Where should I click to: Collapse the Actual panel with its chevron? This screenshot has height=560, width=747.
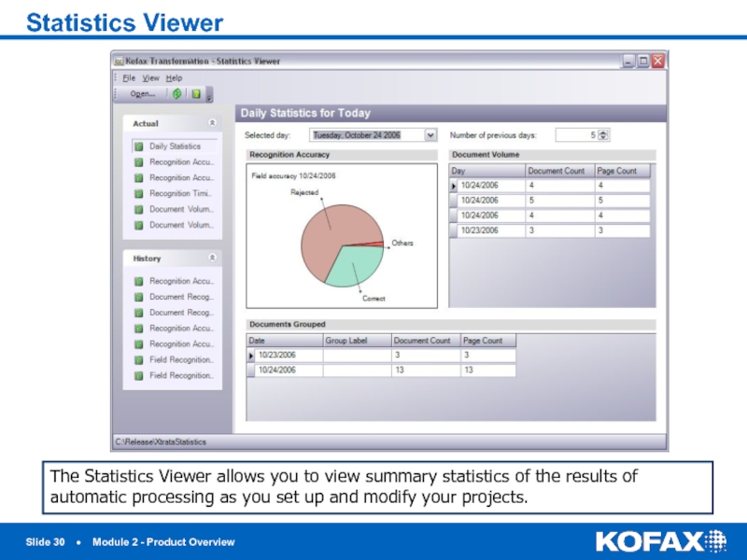(212, 123)
